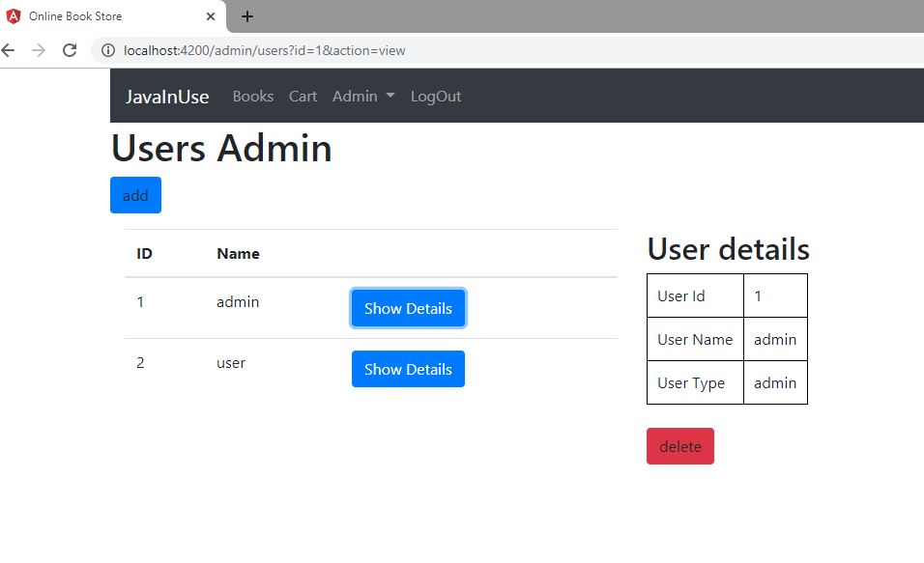Click the Name column header

point(238,254)
